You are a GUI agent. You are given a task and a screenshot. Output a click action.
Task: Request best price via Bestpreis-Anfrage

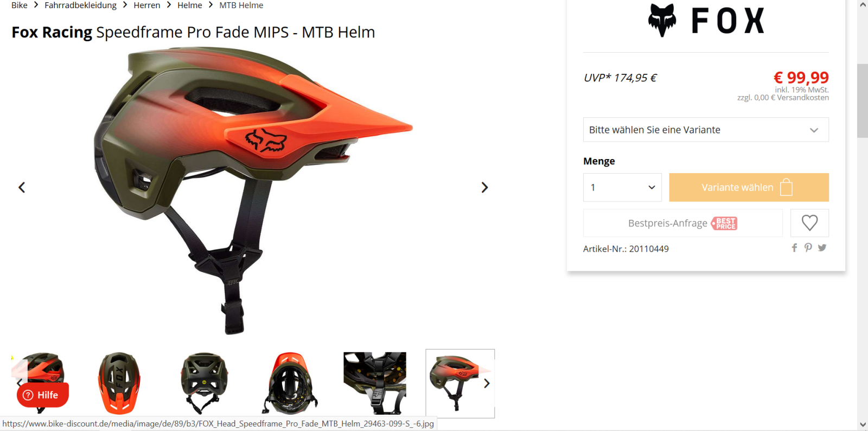click(682, 223)
